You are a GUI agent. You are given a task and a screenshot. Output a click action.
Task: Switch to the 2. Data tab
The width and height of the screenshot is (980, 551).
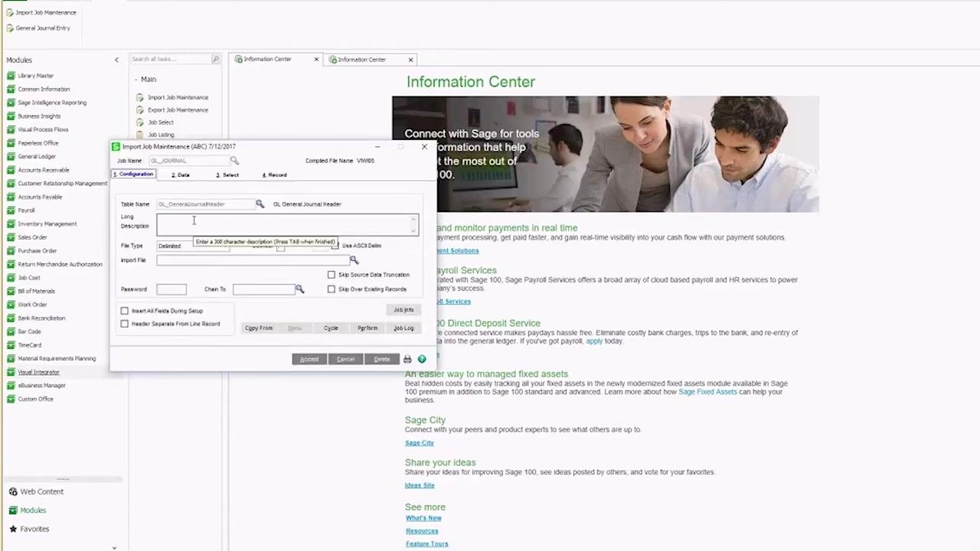coord(181,175)
